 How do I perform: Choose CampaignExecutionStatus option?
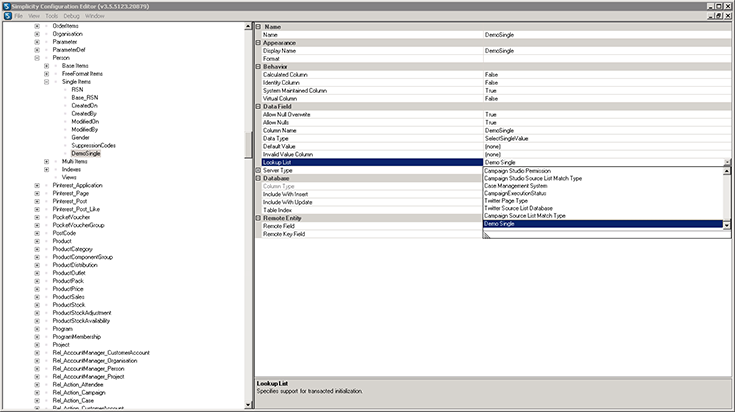point(515,194)
